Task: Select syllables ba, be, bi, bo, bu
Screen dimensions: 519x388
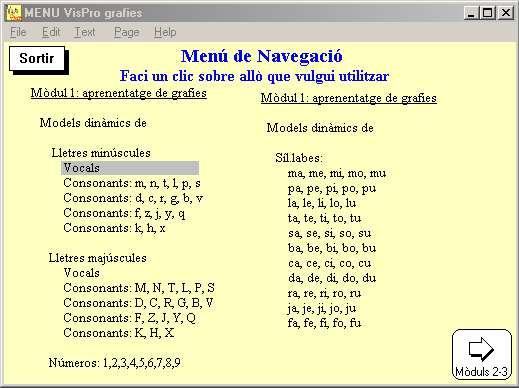Action: (332, 248)
